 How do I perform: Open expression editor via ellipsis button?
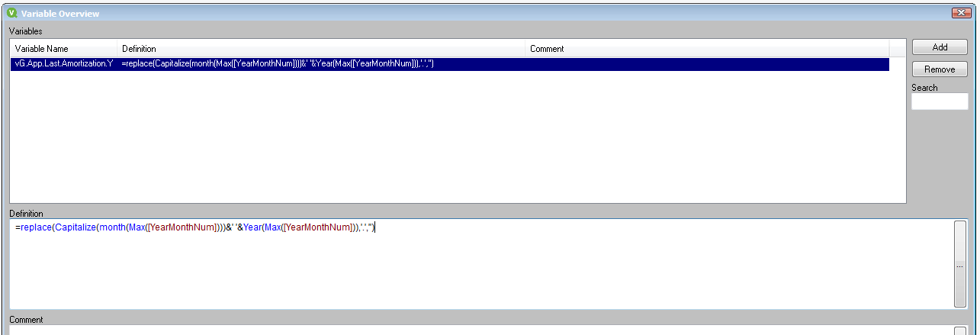click(959, 266)
